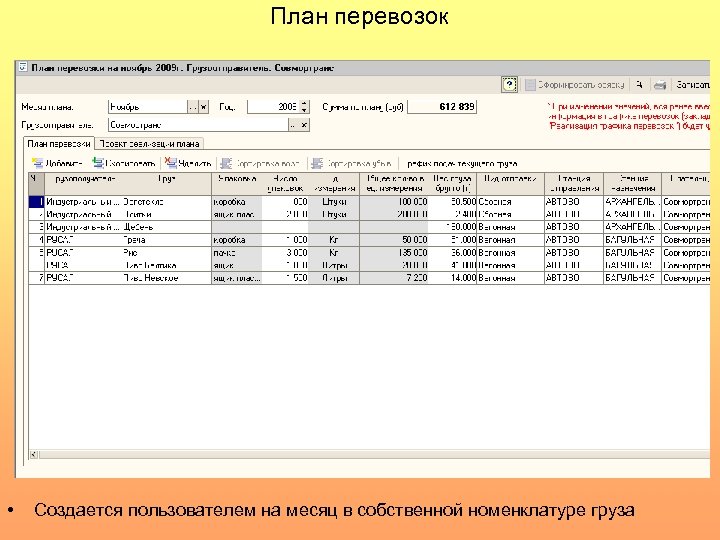Click the Сортировка возр. ascending sort icon
The image size is (720, 540).
point(226,163)
